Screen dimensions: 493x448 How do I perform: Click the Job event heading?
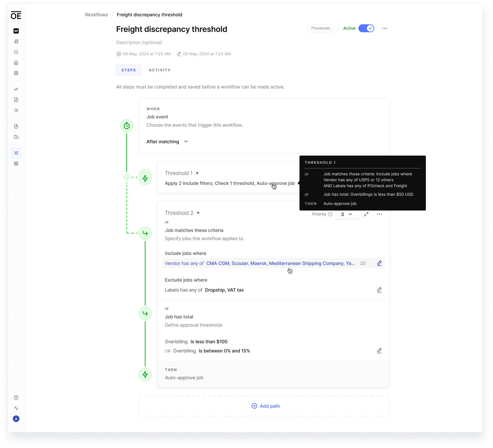[157, 117]
